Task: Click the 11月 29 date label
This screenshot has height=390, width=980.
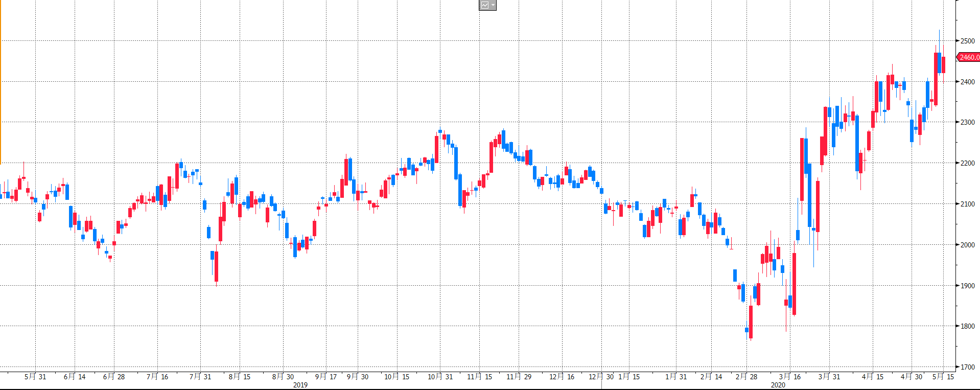Action: pyautogui.click(x=519, y=377)
